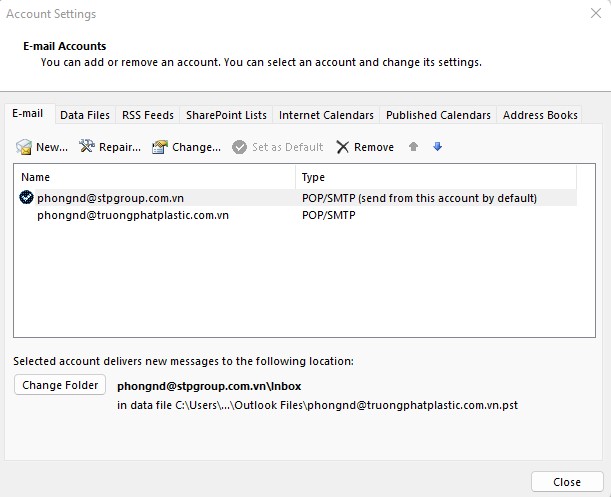Image resolution: width=611 pixels, height=497 pixels.
Task: Open the Published Calendars tab
Action: [438, 115]
